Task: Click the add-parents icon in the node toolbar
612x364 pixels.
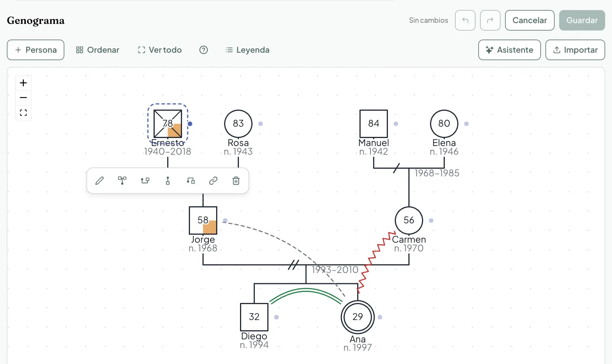Action: [122, 181]
